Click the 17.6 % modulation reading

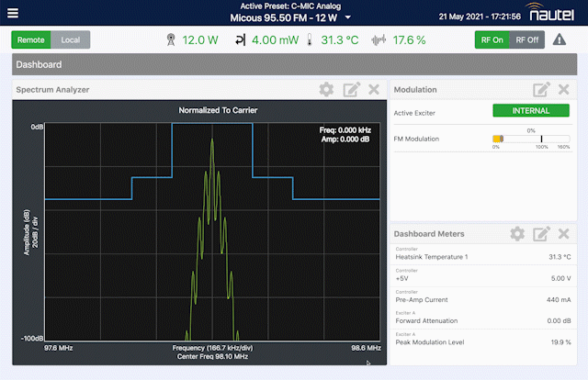tap(409, 40)
